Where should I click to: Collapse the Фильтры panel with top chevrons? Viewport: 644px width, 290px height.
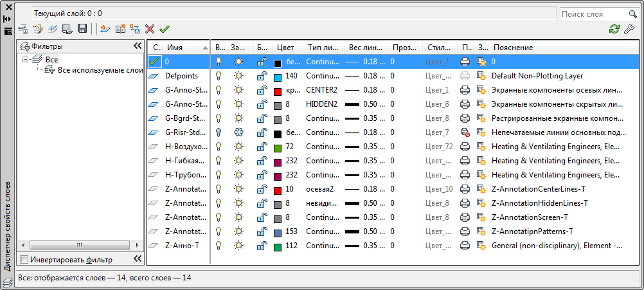pyautogui.click(x=138, y=46)
